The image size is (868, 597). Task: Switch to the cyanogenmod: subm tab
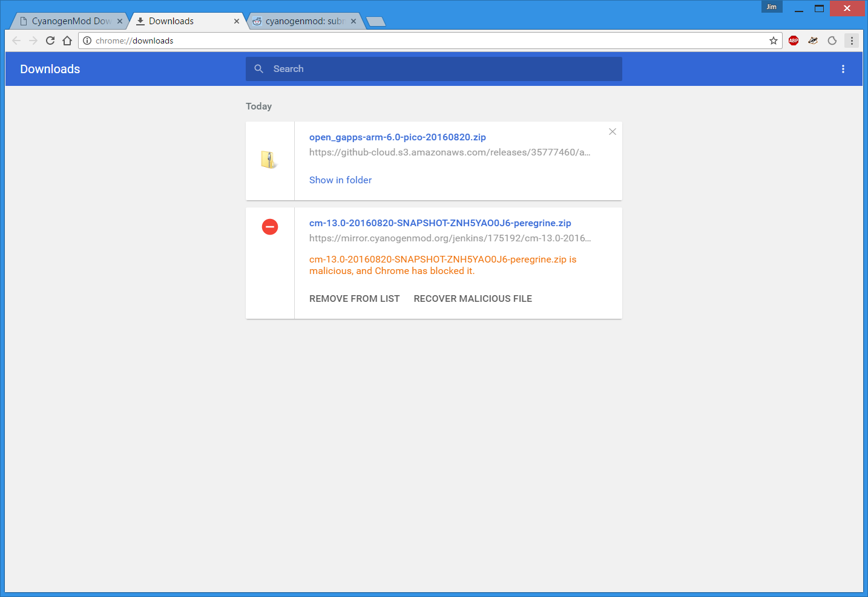click(x=300, y=20)
